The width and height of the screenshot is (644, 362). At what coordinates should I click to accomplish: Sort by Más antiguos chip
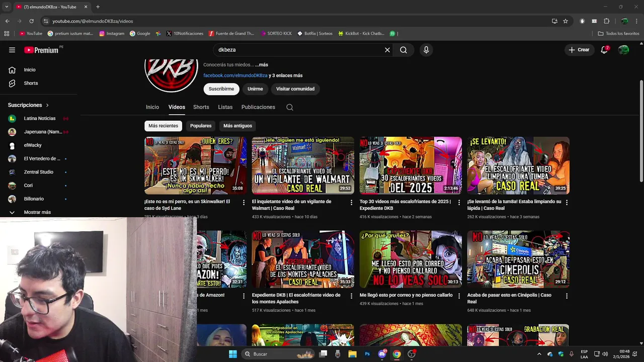237,126
